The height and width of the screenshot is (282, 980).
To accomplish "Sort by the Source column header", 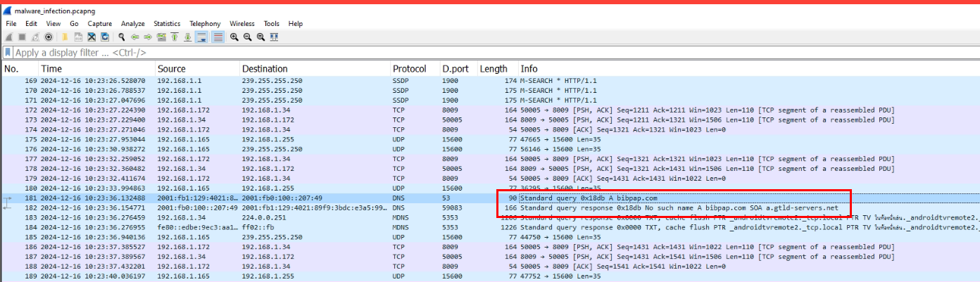I will pos(172,69).
